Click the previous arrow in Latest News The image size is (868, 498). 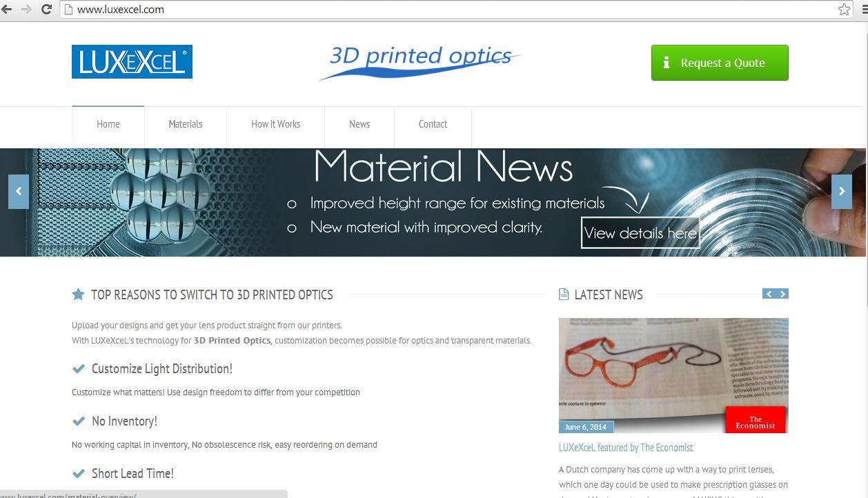click(769, 294)
